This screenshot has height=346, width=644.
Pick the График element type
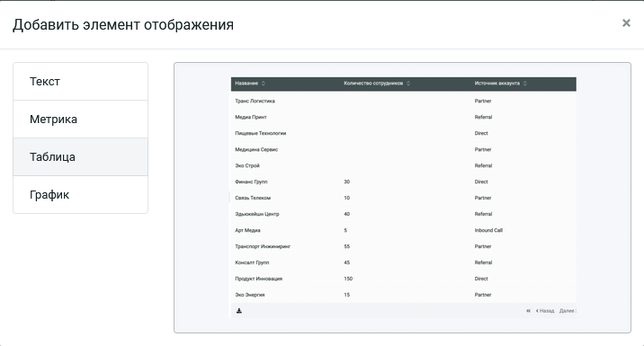(x=81, y=194)
